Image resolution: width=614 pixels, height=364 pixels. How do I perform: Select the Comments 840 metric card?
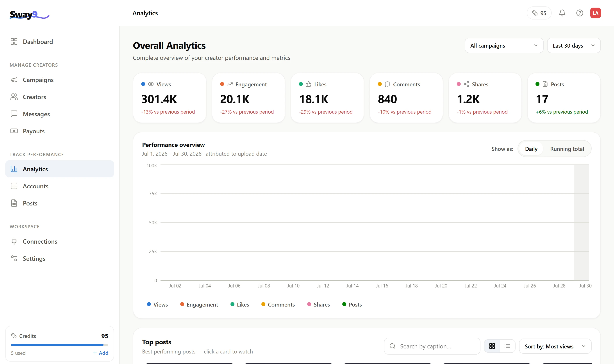406,98
